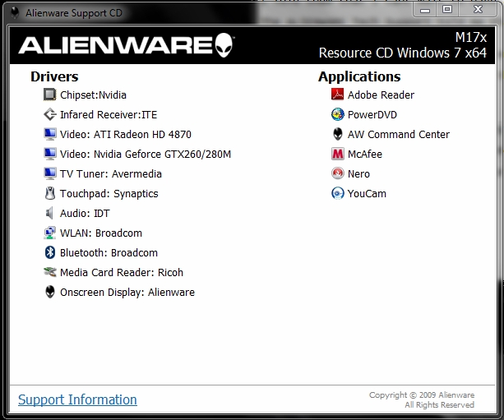Select the McAfee application entry
The width and height of the screenshot is (504, 420).
click(x=365, y=155)
